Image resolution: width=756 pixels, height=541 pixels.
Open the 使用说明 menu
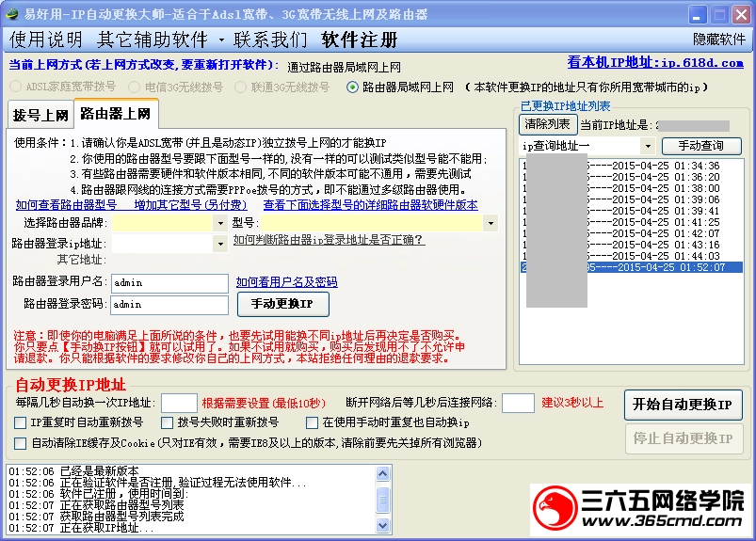click(x=45, y=40)
